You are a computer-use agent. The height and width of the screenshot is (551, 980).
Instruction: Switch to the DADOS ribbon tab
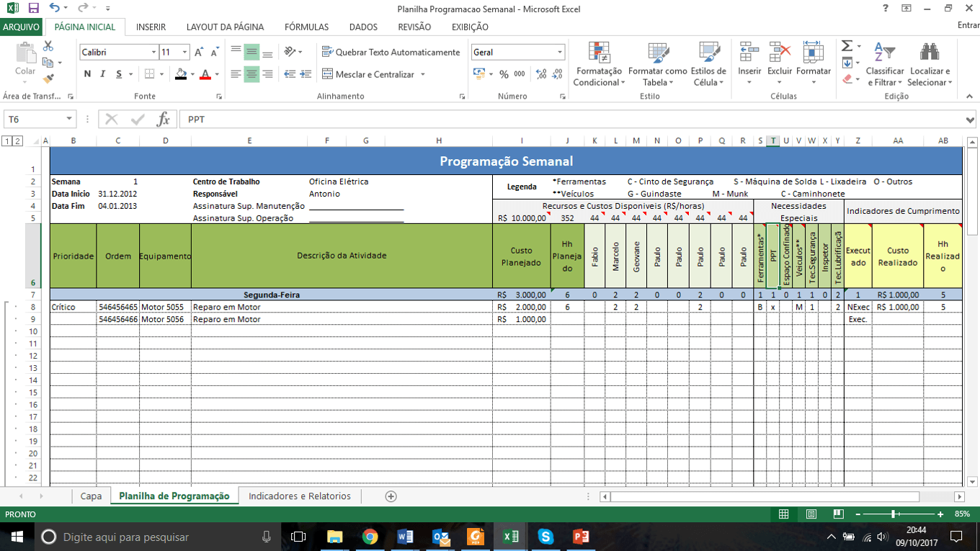coord(363,27)
